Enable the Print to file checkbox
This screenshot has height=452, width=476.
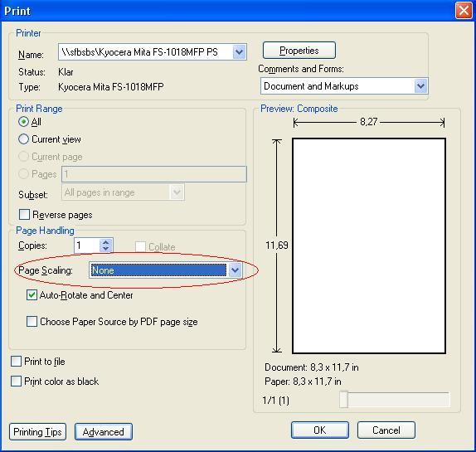click(16, 362)
